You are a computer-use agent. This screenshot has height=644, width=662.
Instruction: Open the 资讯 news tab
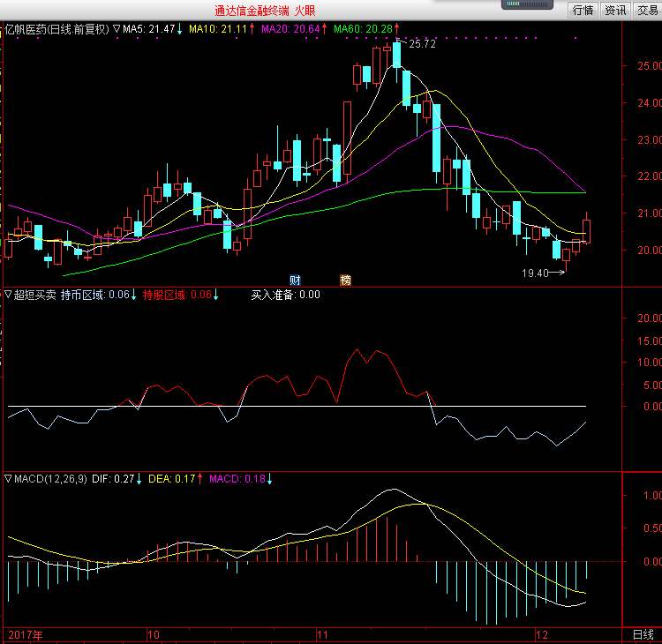point(615,10)
